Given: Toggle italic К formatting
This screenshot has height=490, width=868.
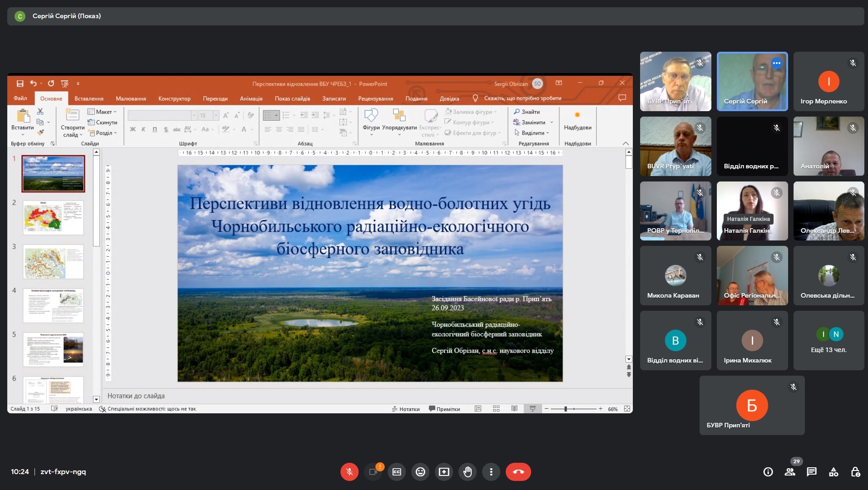Looking at the screenshot, I should click(143, 129).
